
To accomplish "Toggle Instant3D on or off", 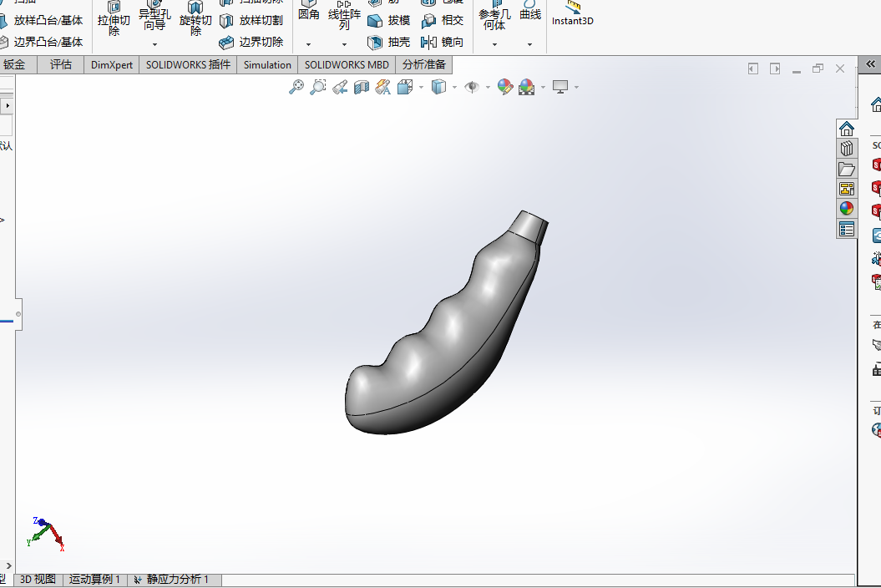I will 573,13.
